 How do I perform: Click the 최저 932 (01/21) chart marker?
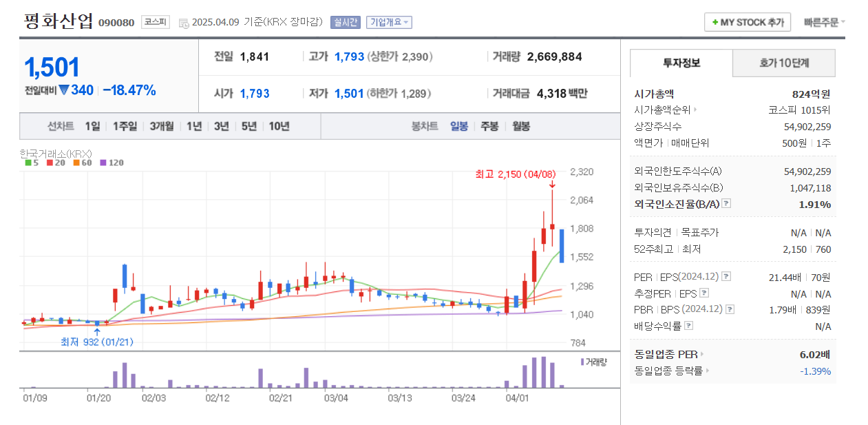[96, 342]
